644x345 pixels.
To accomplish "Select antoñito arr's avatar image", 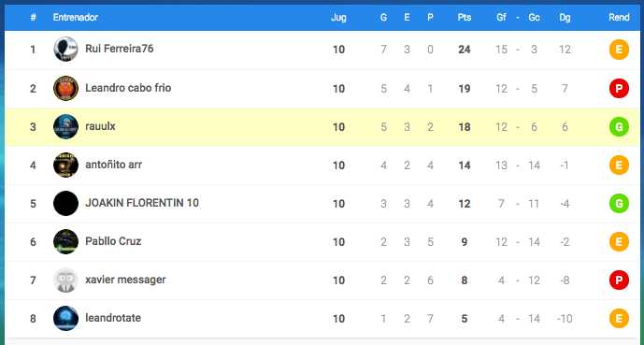I will [x=65, y=165].
